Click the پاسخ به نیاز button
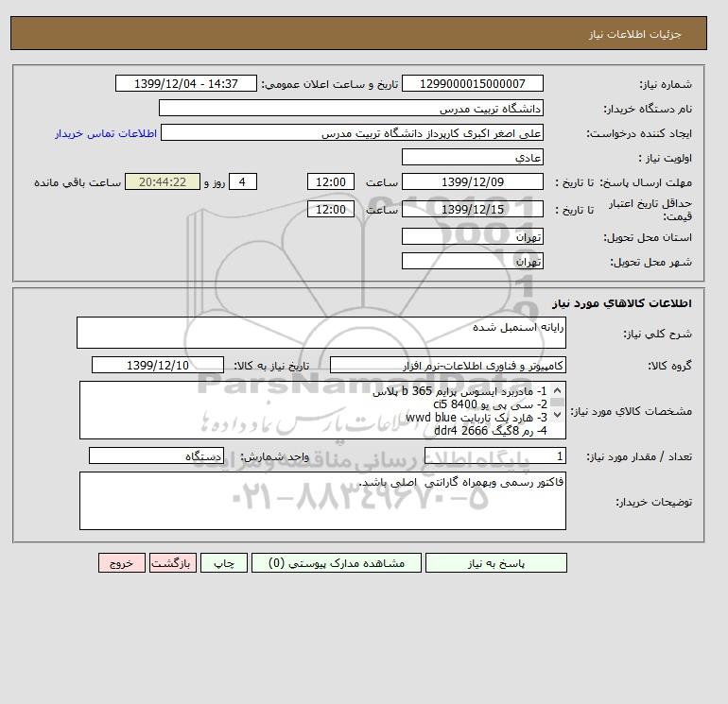The image size is (728, 704). [495, 563]
